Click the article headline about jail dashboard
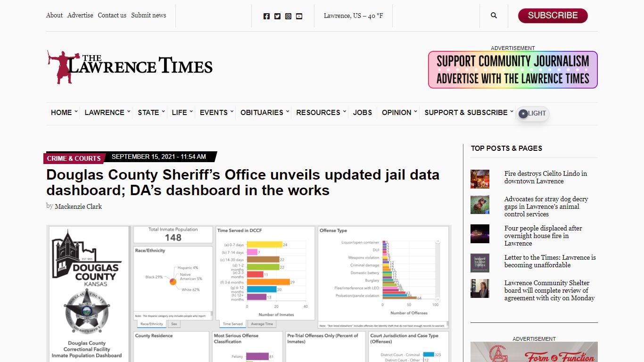Image resolution: width=644 pixels, height=362 pixels. pyautogui.click(x=243, y=182)
